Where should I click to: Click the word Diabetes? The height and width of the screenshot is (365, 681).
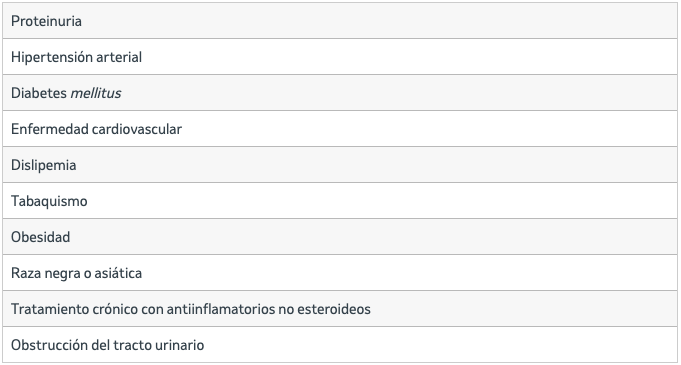click(x=39, y=93)
